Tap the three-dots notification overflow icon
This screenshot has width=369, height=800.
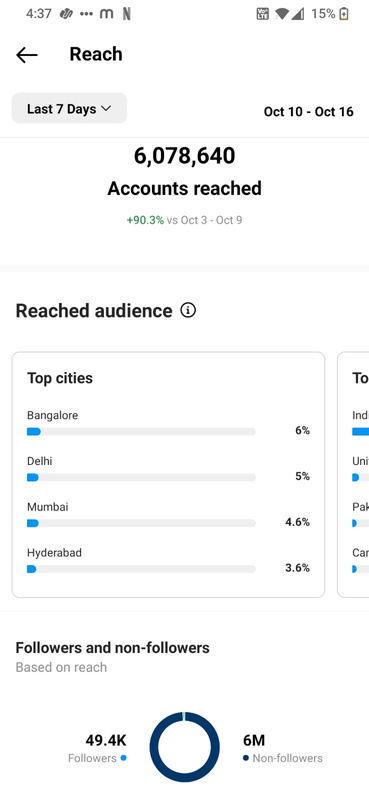tap(86, 14)
